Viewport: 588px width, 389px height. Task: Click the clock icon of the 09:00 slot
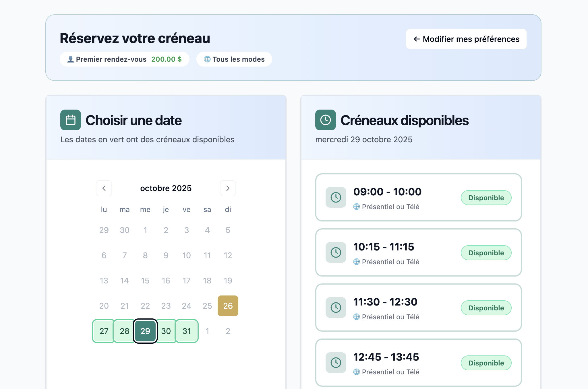point(336,197)
